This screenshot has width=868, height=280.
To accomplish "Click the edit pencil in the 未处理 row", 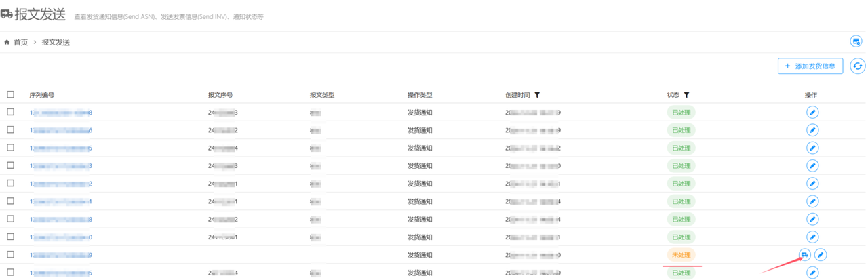I will point(821,254).
